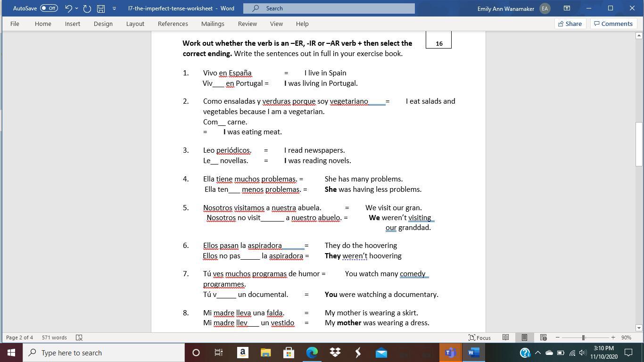Switch to Web Layout view
The width and height of the screenshot is (644, 362).
(543, 337)
